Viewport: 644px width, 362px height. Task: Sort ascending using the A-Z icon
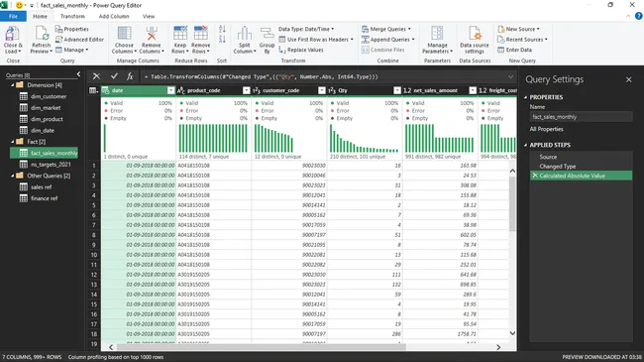coord(222,29)
